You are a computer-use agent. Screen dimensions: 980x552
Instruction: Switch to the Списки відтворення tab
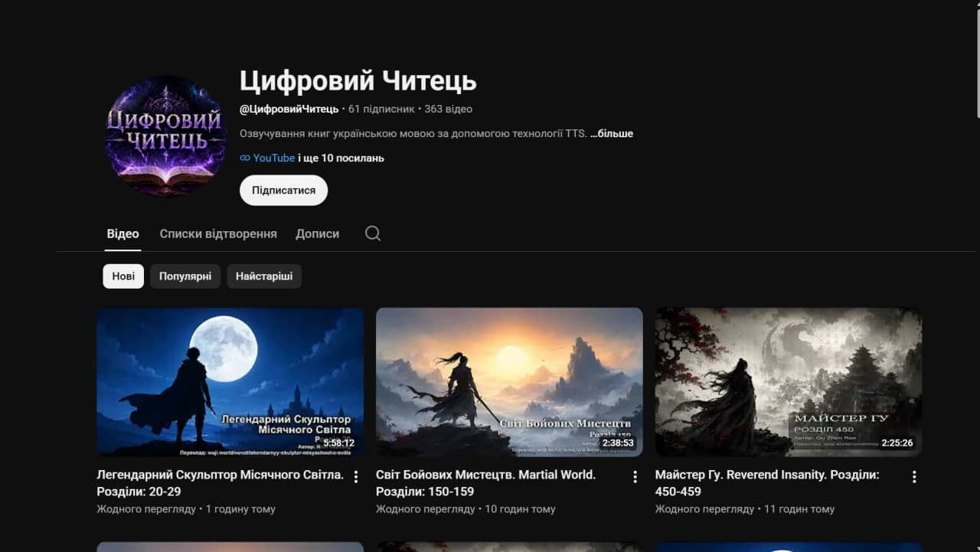click(x=218, y=234)
